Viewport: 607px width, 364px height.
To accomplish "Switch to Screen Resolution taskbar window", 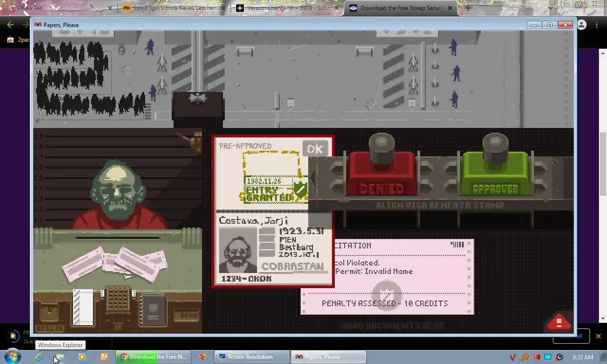I will tap(252, 357).
